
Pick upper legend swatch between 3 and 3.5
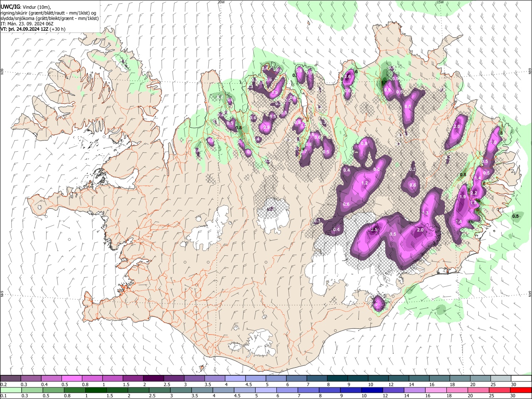(194, 379)
